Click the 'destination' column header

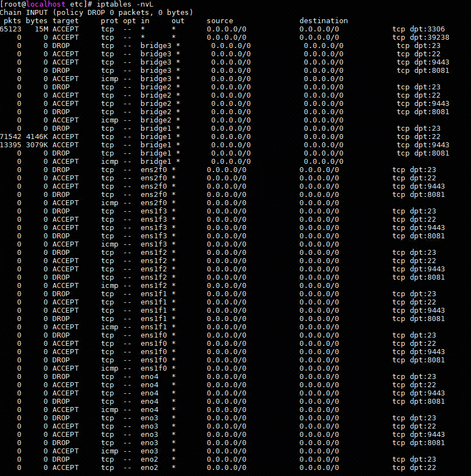tap(324, 20)
